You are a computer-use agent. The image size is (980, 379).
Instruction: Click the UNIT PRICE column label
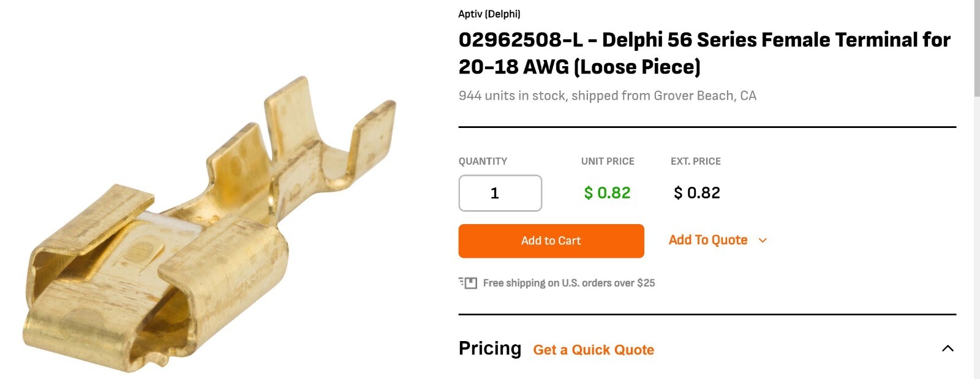606,161
